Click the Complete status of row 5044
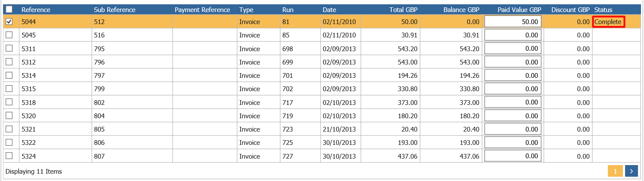Screen dimensions: 644x181 pos(608,22)
